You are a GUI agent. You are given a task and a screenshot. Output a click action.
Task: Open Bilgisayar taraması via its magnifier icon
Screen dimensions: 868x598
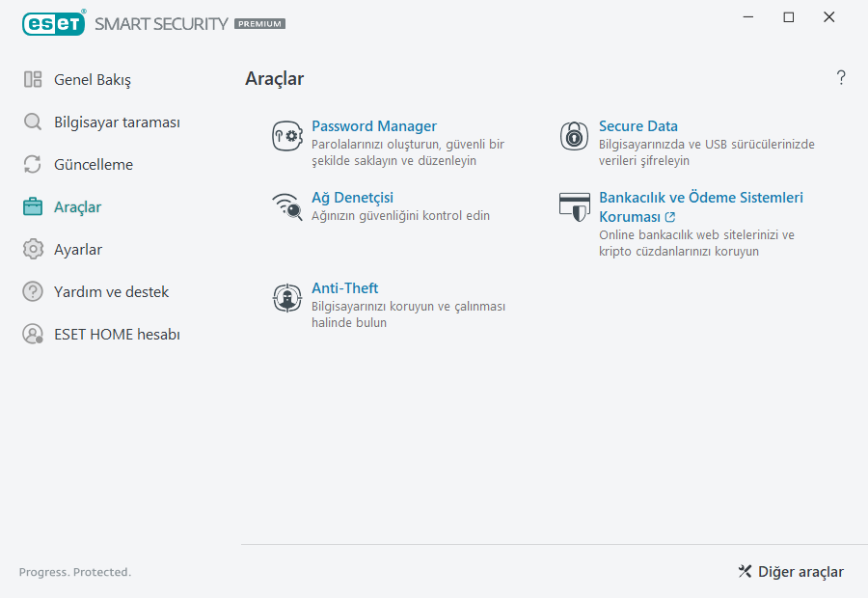tap(32, 122)
